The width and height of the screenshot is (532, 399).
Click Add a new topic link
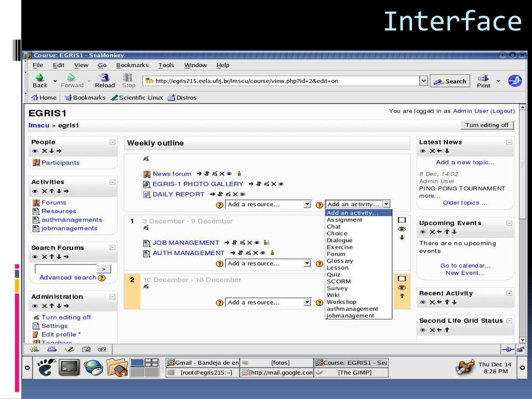465,162
